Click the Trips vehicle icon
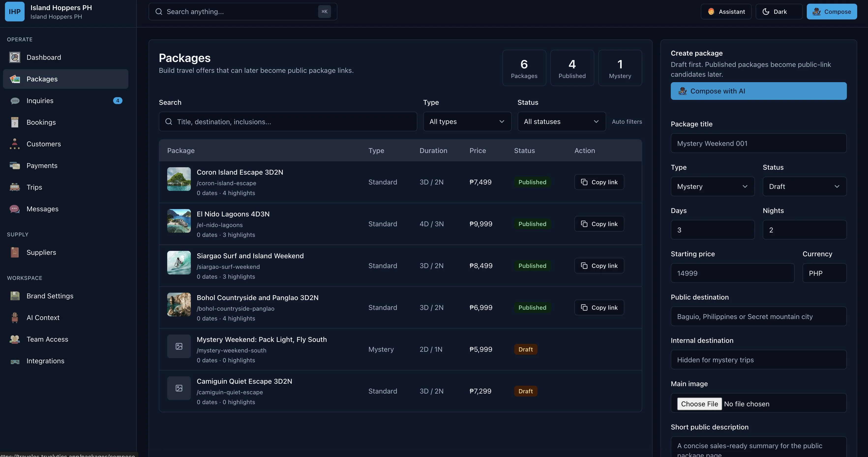 (x=15, y=187)
